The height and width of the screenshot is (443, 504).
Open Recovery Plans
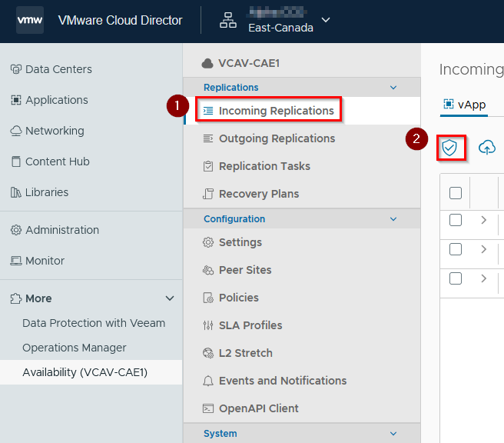259,194
